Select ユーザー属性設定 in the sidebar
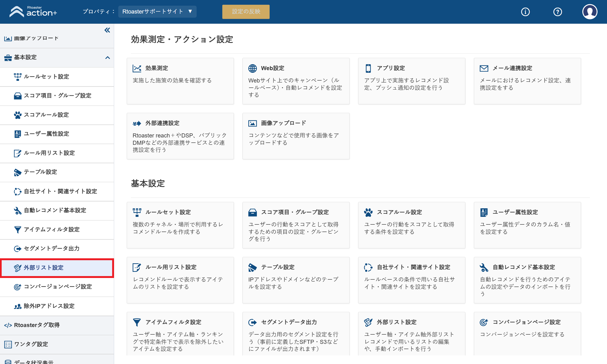Screen dimensions: 607x364 57,134
